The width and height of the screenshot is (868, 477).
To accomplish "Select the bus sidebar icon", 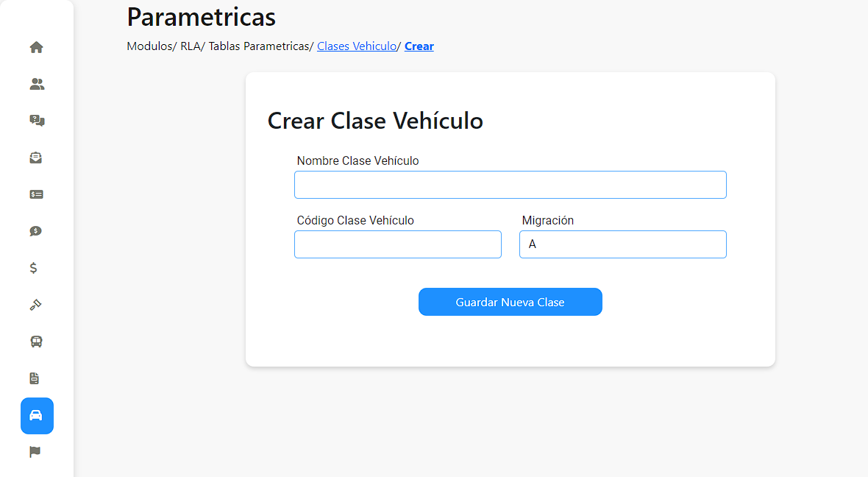I will pos(36,342).
